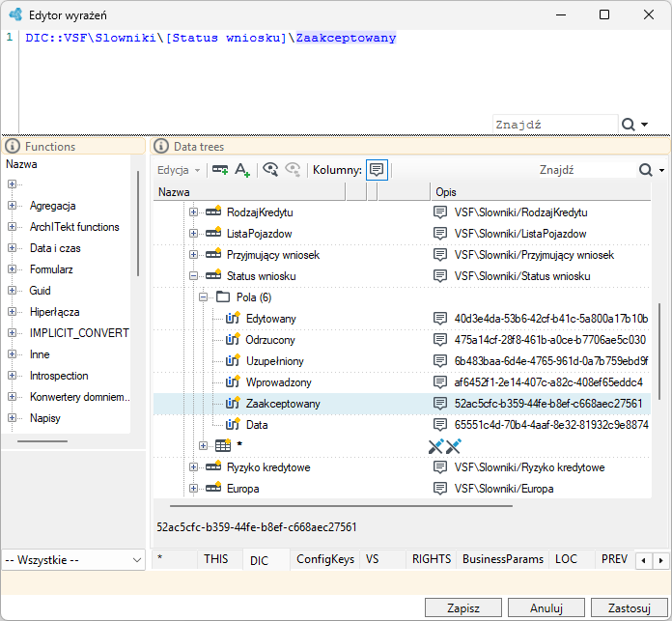
Task: Click the Europa dictionary icon
Action: [x=213, y=488]
